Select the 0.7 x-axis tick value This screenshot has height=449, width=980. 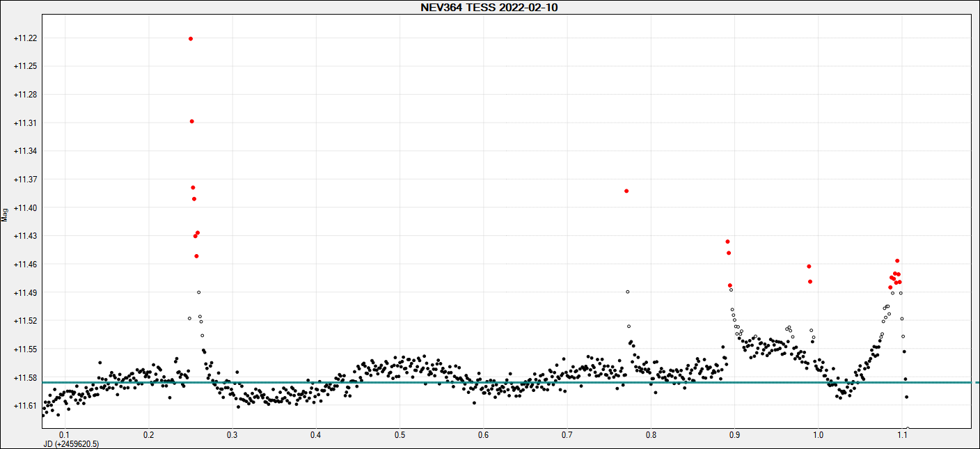click(x=567, y=434)
